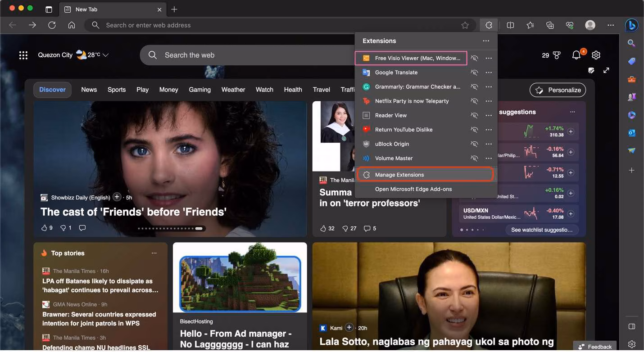Open the notifications bell icon

click(x=576, y=55)
